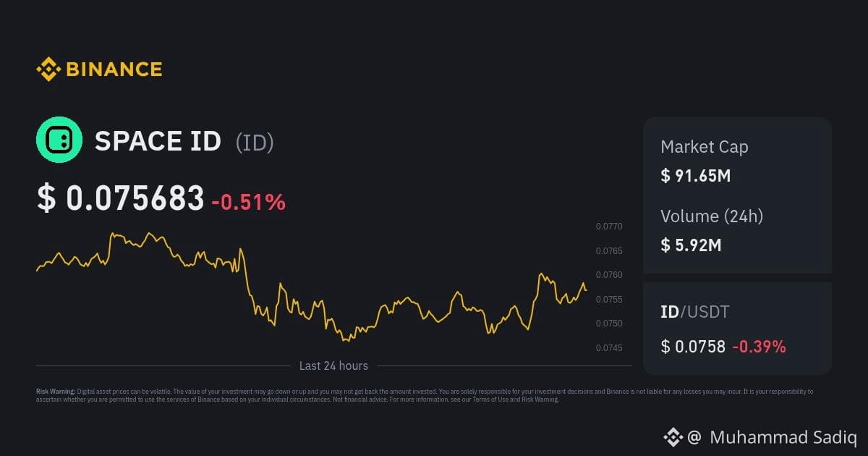This screenshot has height=456, width=868.
Task: Click the 0.0770 y-axis label
Action: point(609,227)
